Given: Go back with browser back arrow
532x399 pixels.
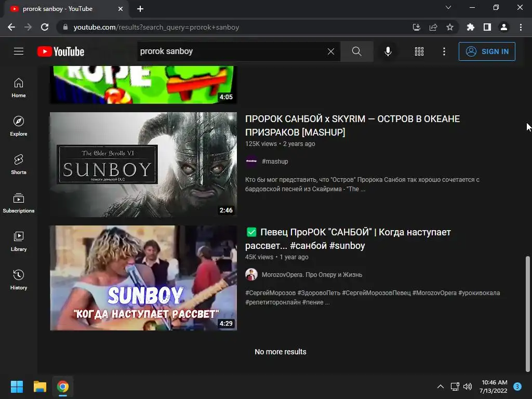Looking at the screenshot, I should tap(11, 27).
